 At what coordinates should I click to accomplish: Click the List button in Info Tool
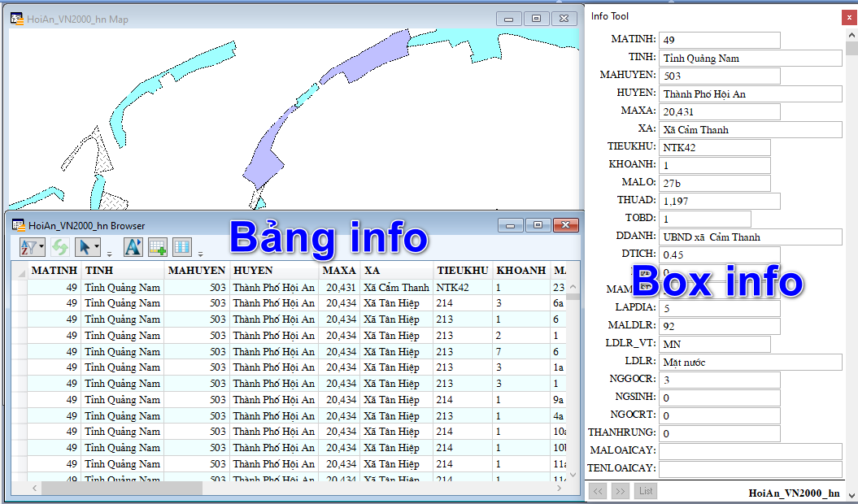[x=646, y=491]
